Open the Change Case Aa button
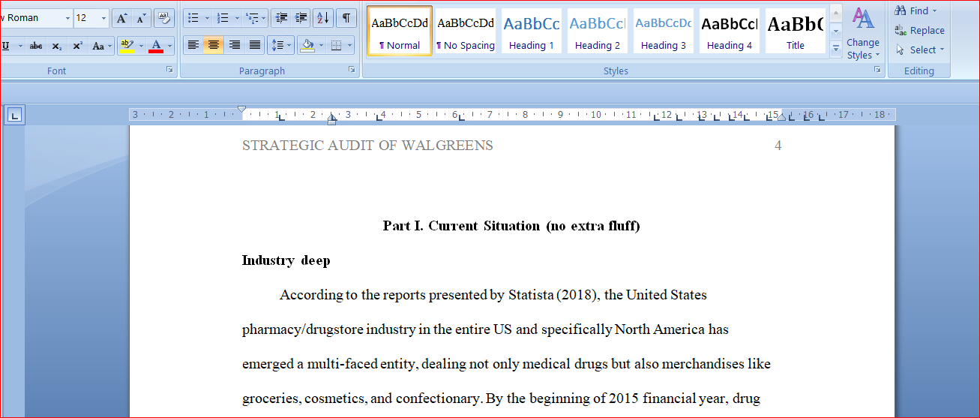This screenshot has height=418, width=980. click(100, 46)
